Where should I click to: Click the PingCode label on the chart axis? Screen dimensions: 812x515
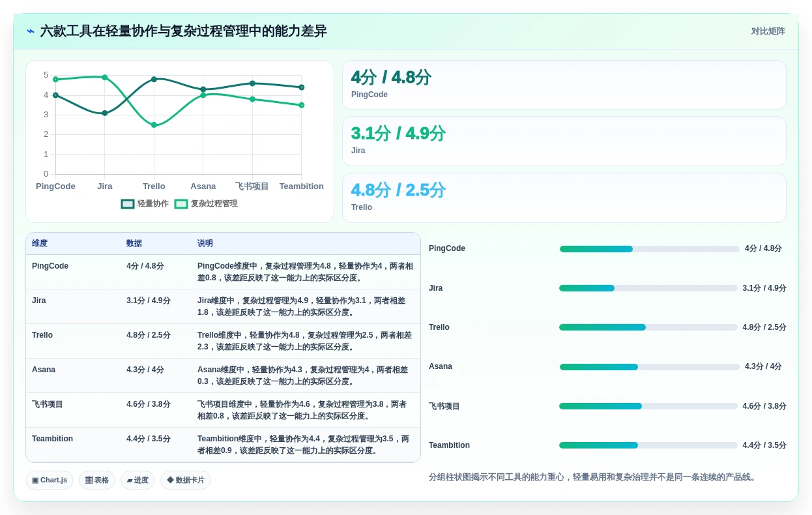[55, 186]
